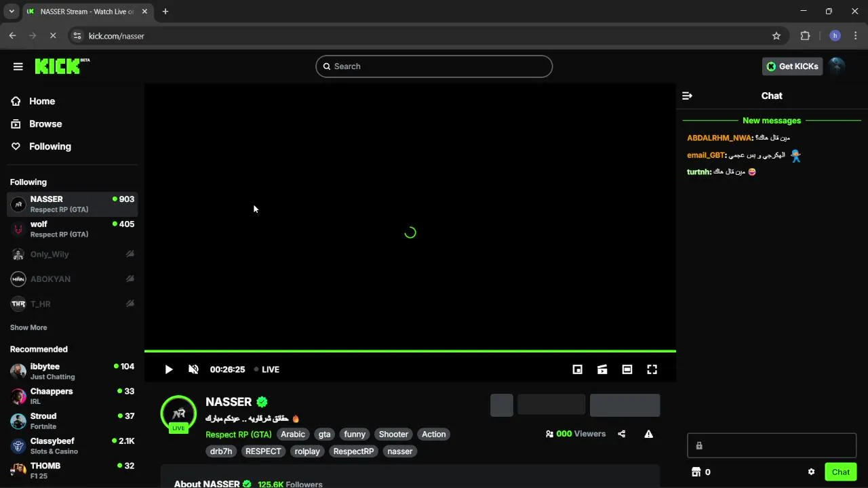Open ibbytee recommended channel
868x488 pixels.
click(73, 371)
